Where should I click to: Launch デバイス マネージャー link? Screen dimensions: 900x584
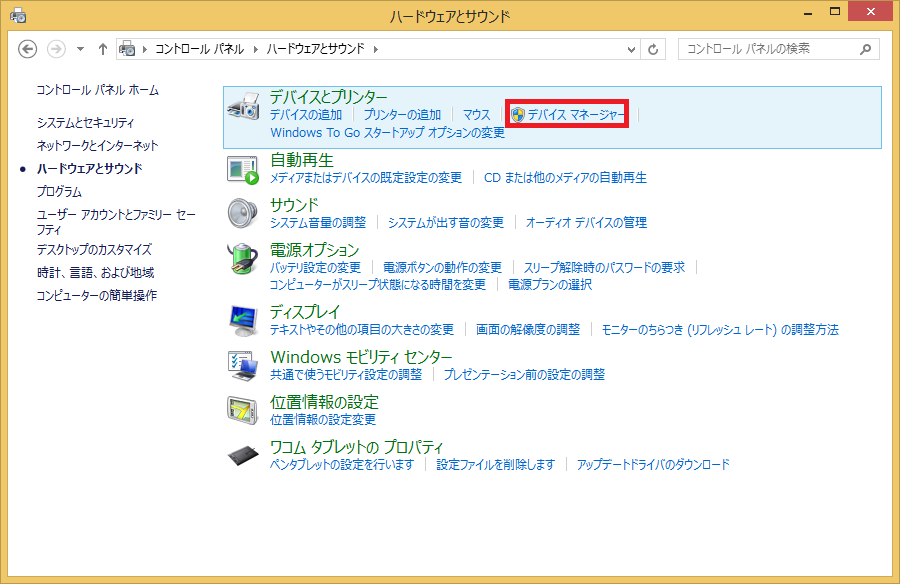coord(576,115)
